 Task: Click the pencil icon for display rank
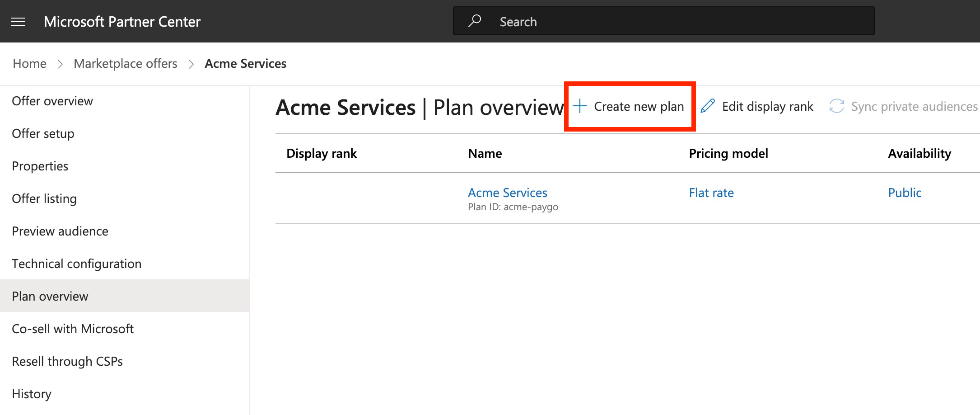708,106
